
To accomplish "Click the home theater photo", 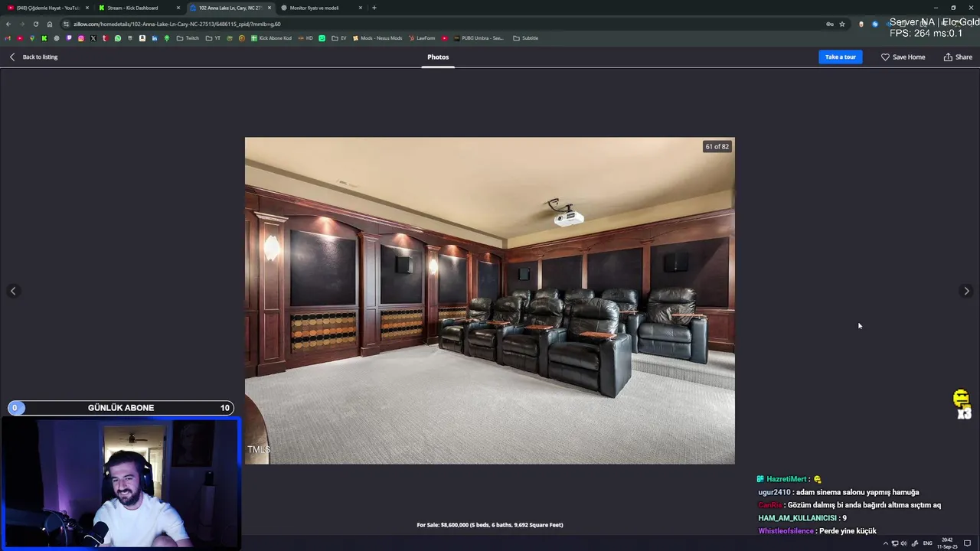I will [x=489, y=301].
